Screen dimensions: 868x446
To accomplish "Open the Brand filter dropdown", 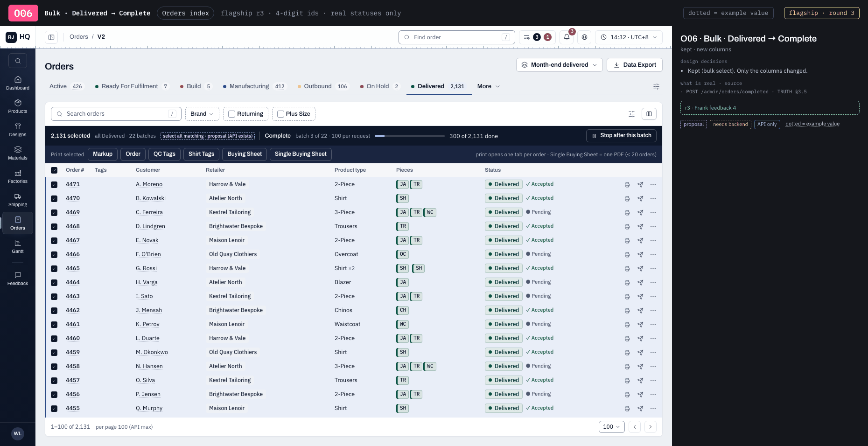I will click(x=202, y=114).
